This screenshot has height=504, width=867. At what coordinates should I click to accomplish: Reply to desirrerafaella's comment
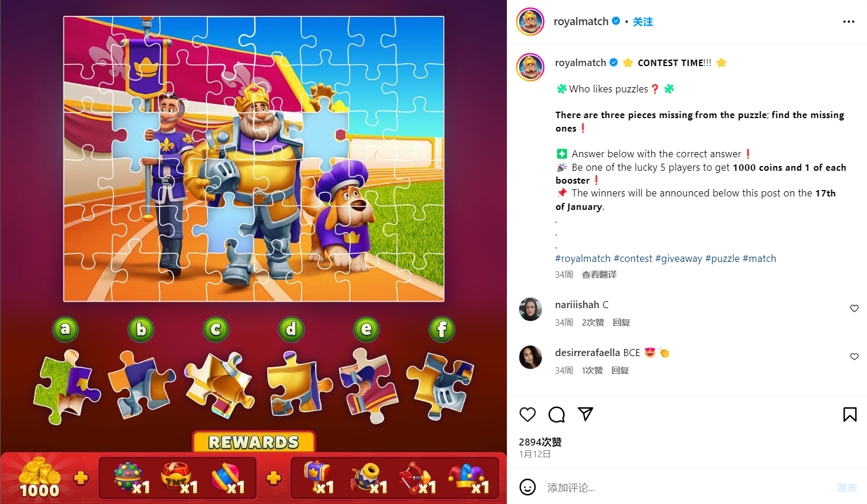point(620,370)
